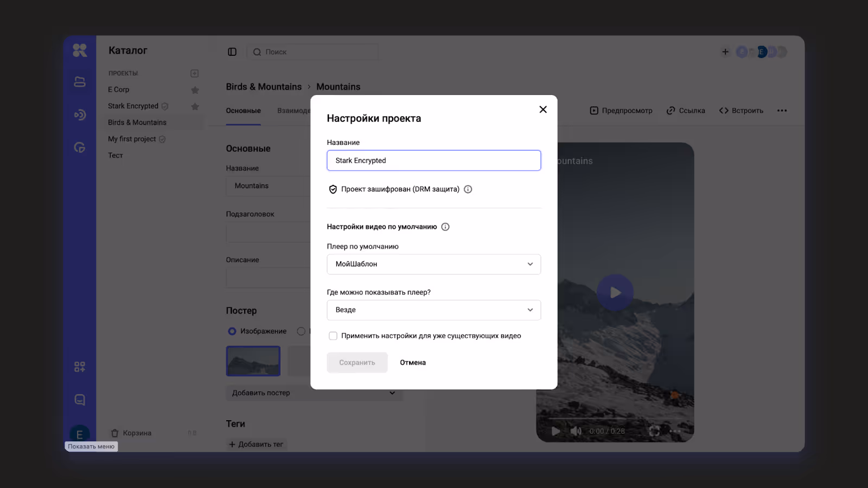Viewport: 868px width, 488px height.
Task: Click the Mountains breadcrumb title
Action: click(x=338, y=87)
